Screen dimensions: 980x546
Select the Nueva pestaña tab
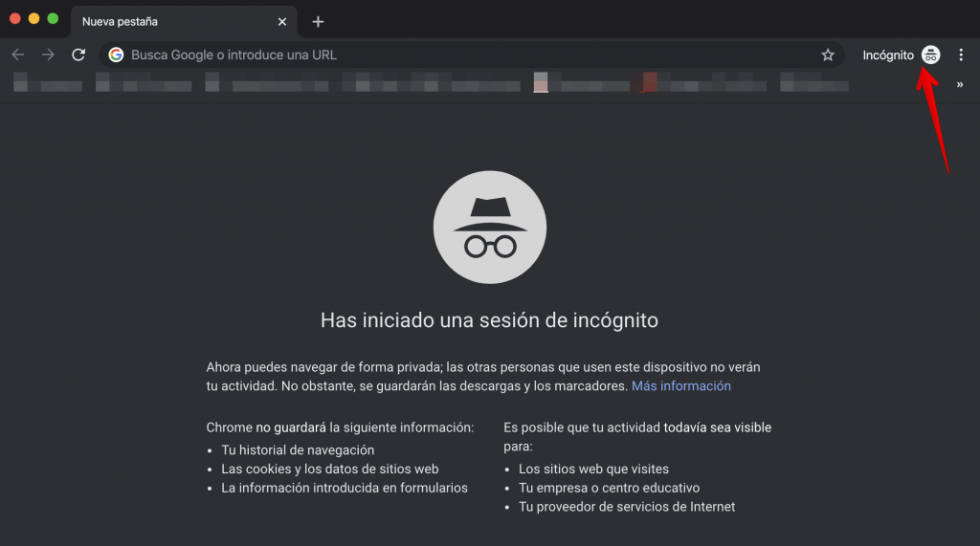click(184, 22)
